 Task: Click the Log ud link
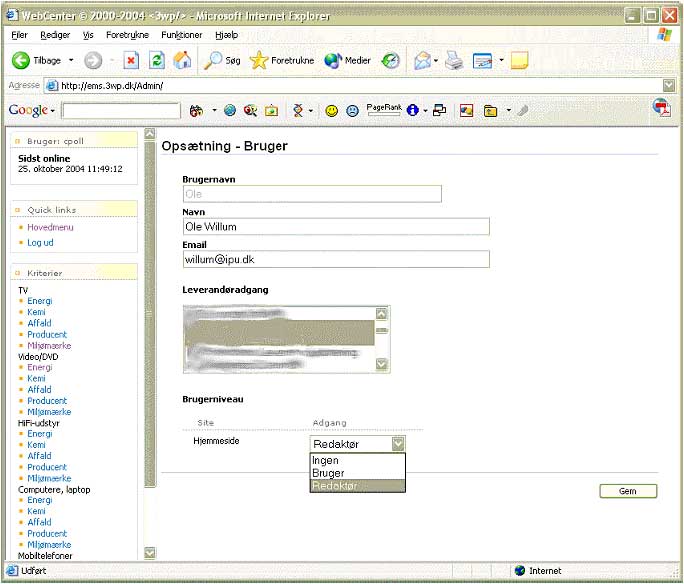pyautogui.click(x=40, y=242)
